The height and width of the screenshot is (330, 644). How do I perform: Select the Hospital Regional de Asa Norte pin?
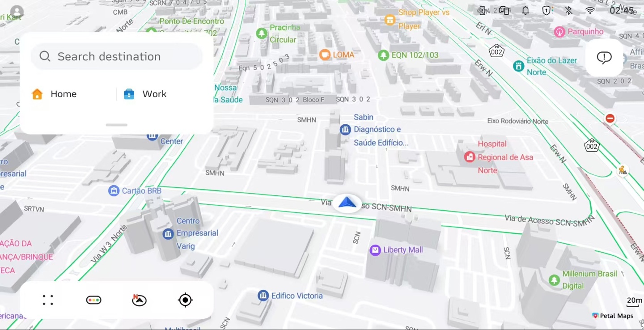[x=469, y=157]
